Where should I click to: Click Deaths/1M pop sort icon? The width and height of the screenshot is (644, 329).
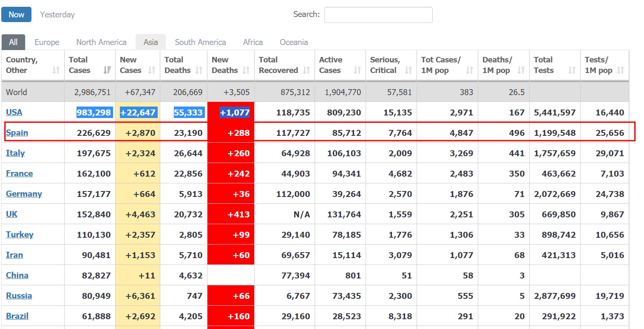point(521,70)
